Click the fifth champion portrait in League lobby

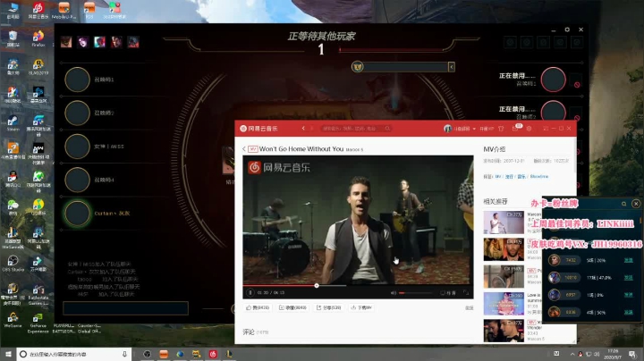[133, 42]
